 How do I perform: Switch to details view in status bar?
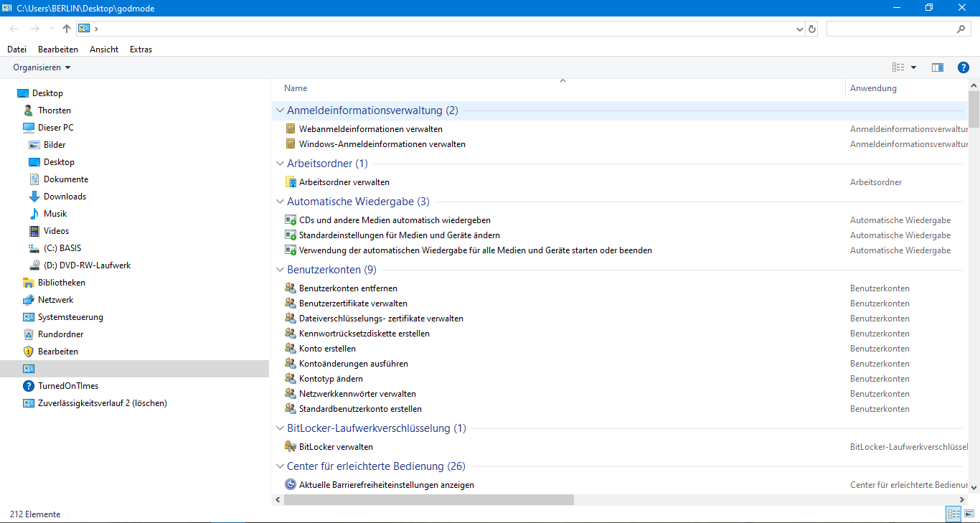point(954,514)
